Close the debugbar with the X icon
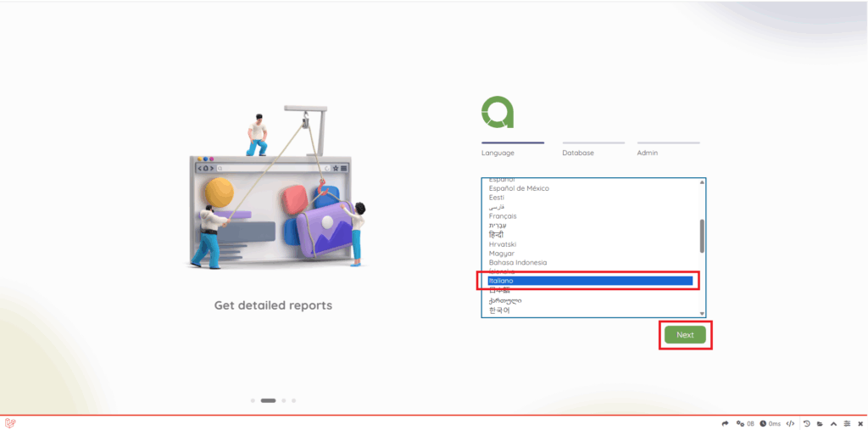The height and width of the screenshot is (430, 868). coord(860,423)
